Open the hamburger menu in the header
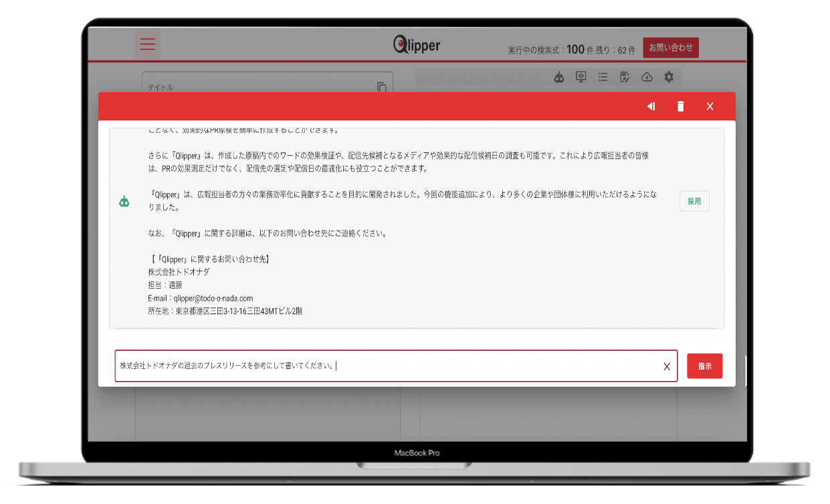Screen dimensions: 830x504 click(147, 45)
